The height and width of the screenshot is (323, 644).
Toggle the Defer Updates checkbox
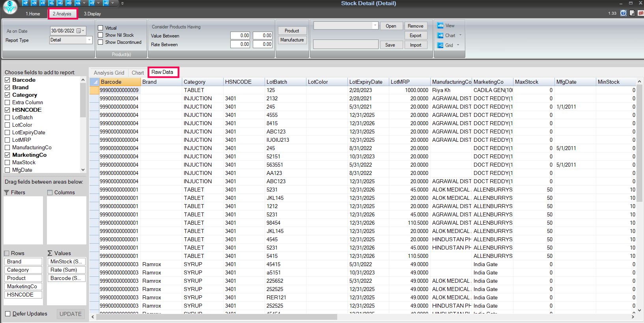8,314
